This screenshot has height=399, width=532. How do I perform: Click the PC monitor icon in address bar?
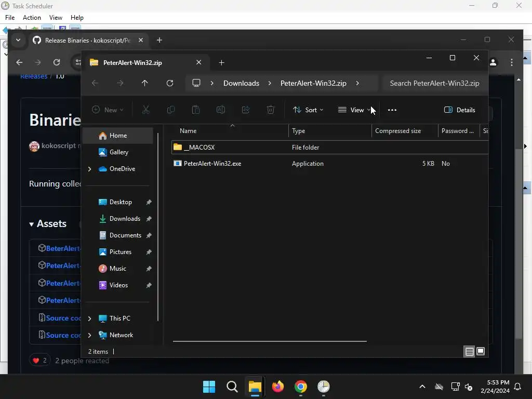click(x=196, y=83)
